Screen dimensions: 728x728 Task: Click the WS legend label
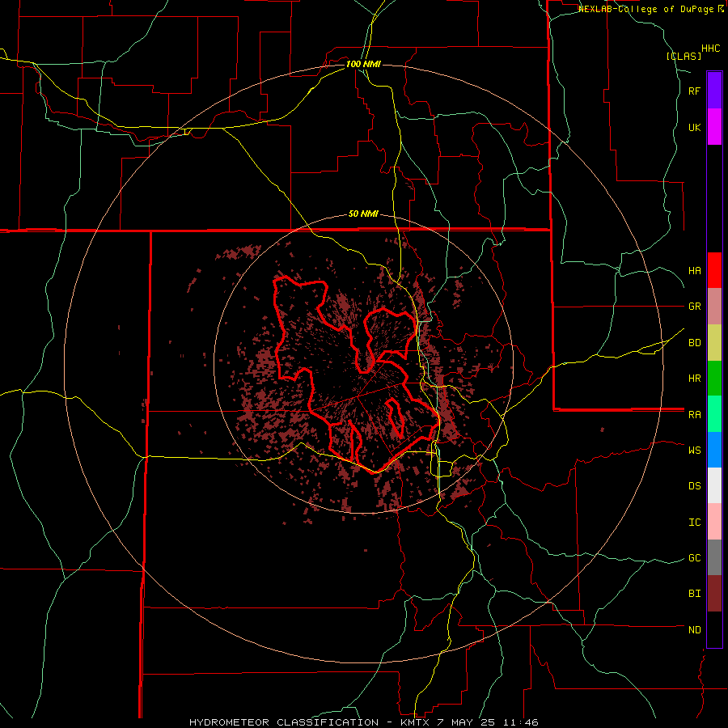pos(695,450)
